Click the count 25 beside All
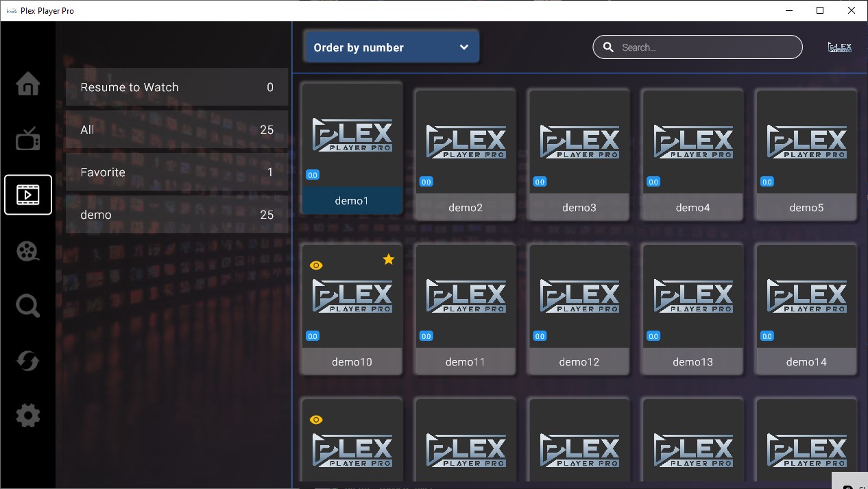868x489 pixels. [267, 130]
